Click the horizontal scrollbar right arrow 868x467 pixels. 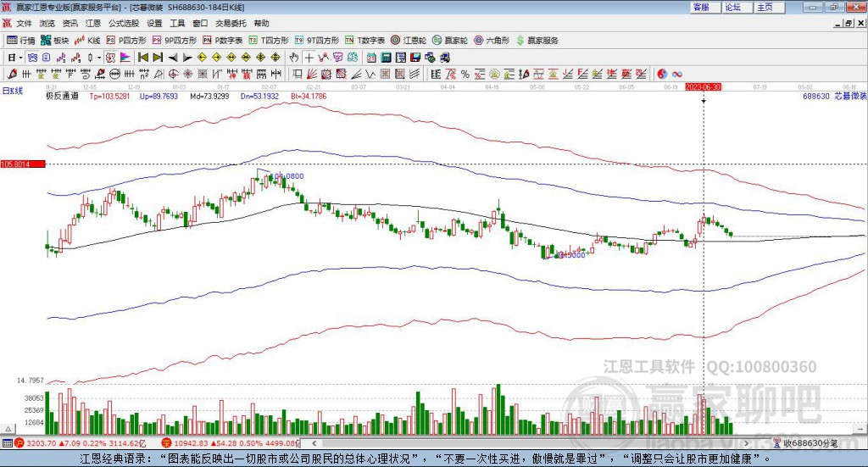[x=746, y=443]
